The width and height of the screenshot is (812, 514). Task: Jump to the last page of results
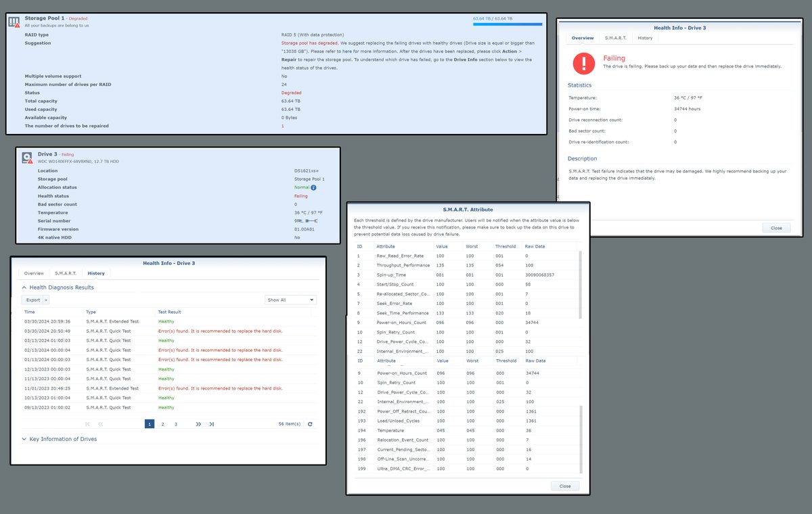[211, 424]
